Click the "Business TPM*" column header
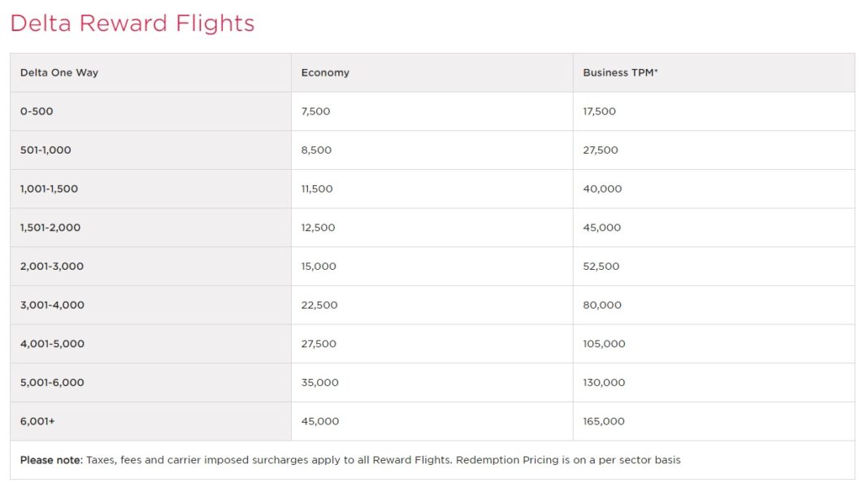Screen dimensions: 868x491 coord(620,72)
